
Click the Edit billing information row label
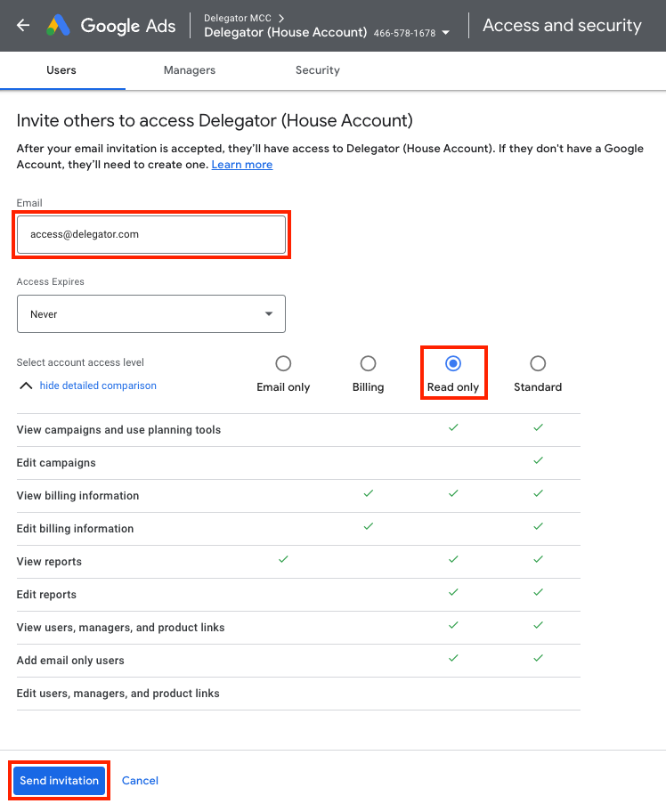(x=75, y=529)
